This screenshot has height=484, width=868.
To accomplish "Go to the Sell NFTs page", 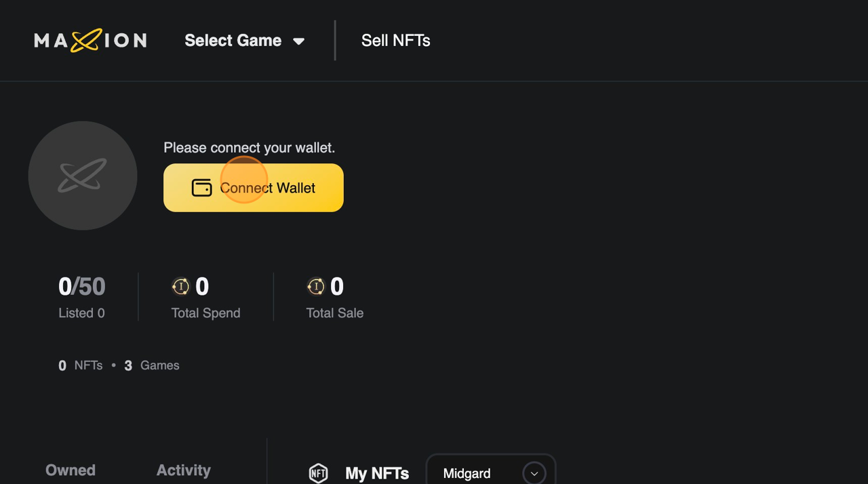I will 395,41.
